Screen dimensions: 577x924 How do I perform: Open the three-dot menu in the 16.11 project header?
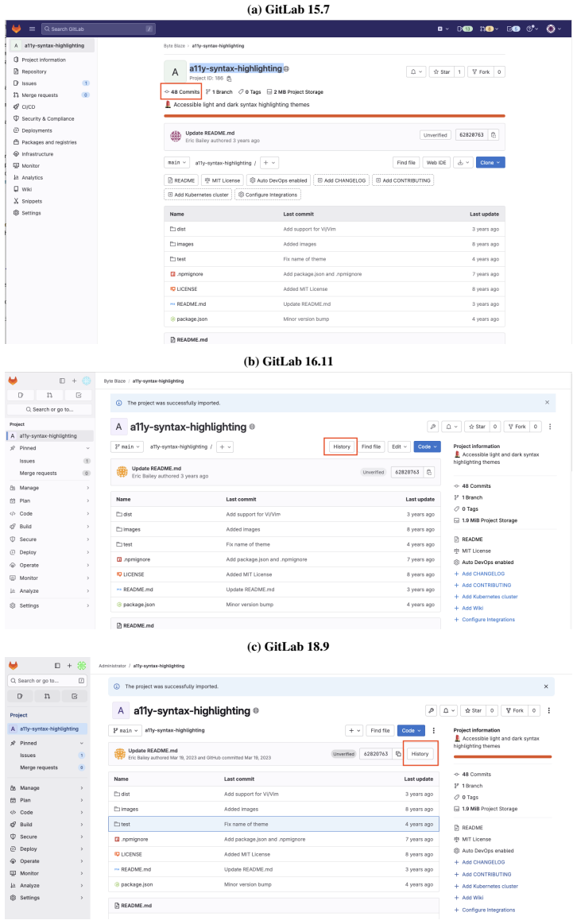point(550,427)
